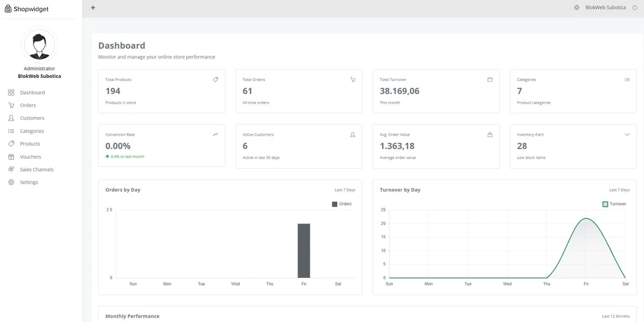Viewport: 644px width, 322px height.
Task: Open the Categories menu item
Action: point(32,131)
